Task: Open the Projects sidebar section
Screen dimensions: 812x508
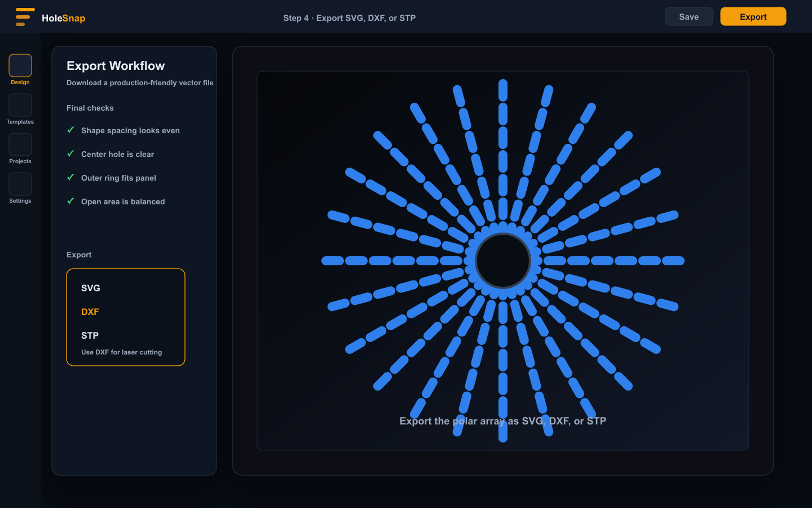Action: 20,149
